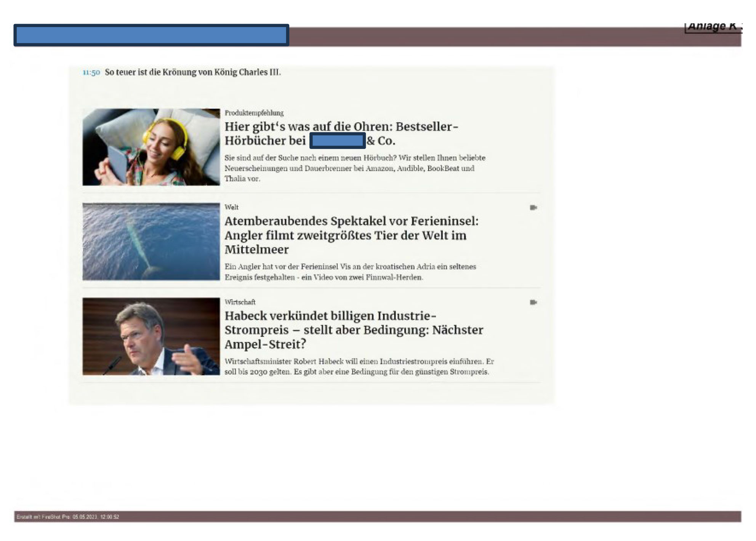
Task: Open the whale in sea thumbnail
Action: point(151,242)
